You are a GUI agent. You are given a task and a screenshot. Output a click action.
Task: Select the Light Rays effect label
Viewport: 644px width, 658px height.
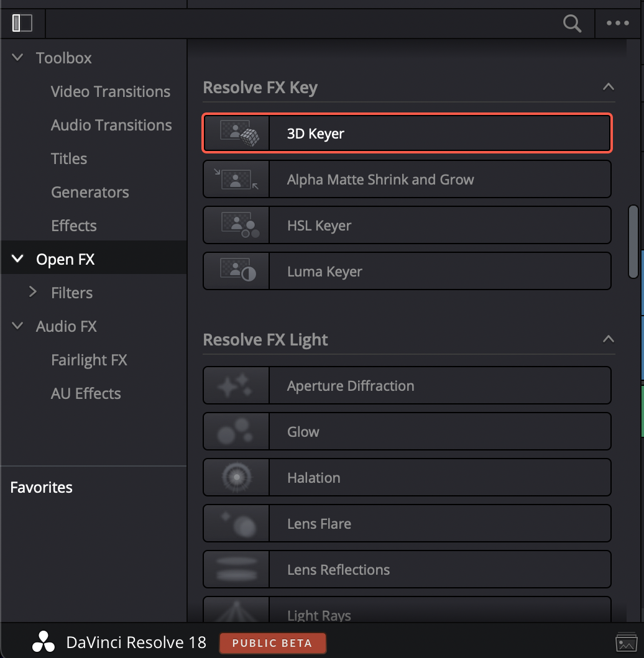pyautogui.click(x=319, y=615)
